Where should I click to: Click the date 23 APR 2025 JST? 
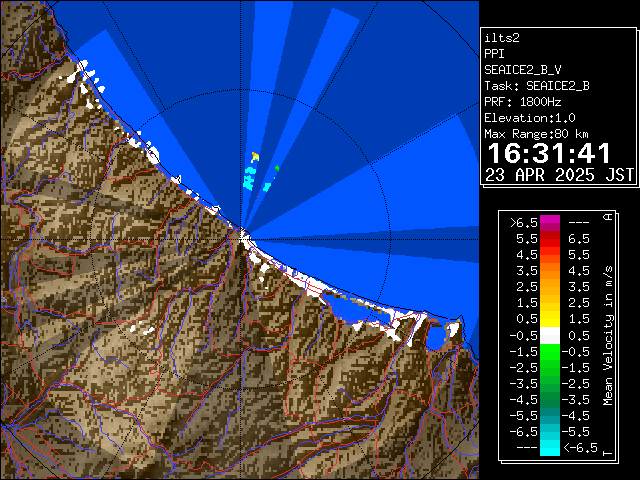tap(559, 175)
